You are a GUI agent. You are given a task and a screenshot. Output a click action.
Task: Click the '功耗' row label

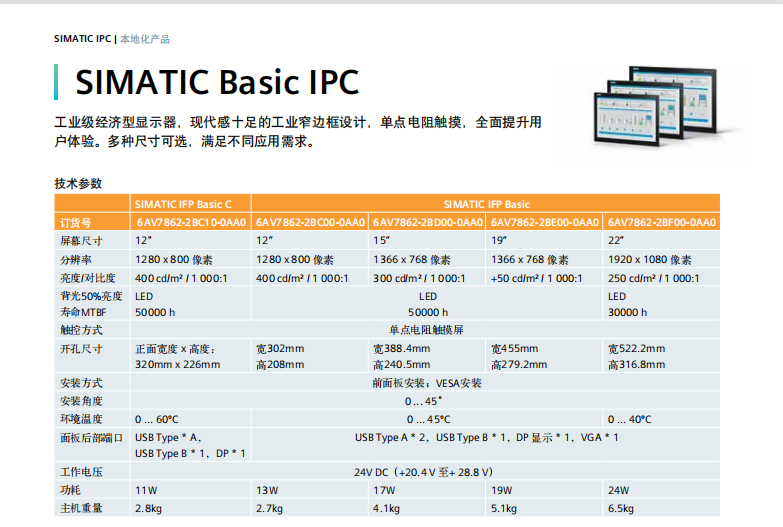click(70, 490)
